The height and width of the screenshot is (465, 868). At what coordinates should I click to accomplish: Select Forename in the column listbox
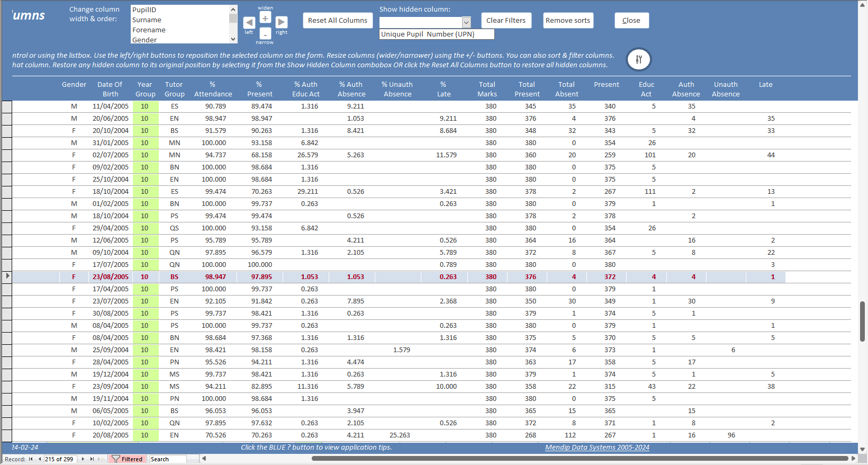[x=180, y=30]
